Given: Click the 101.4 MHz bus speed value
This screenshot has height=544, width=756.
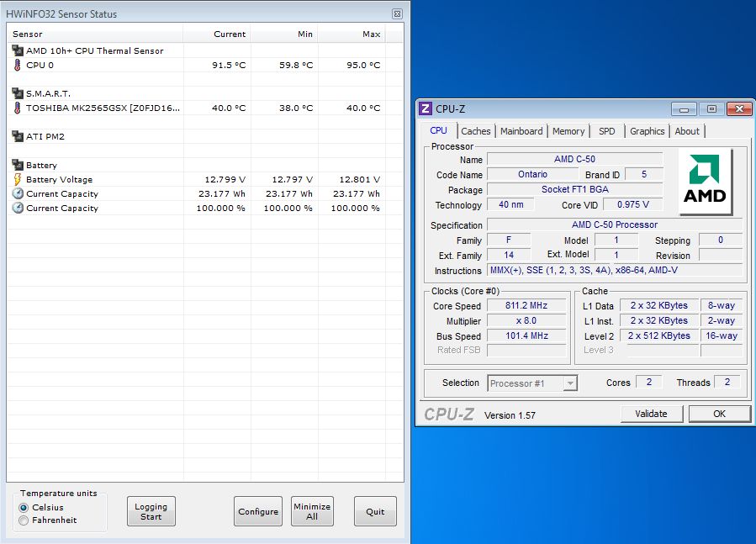Looking at the screenshot, I should point(526,335).
